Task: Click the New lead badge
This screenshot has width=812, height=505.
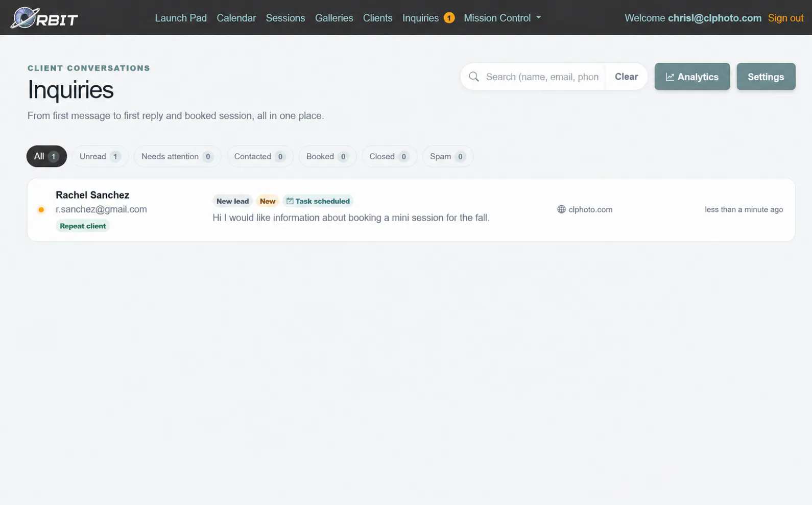Action: click(232, 201)
